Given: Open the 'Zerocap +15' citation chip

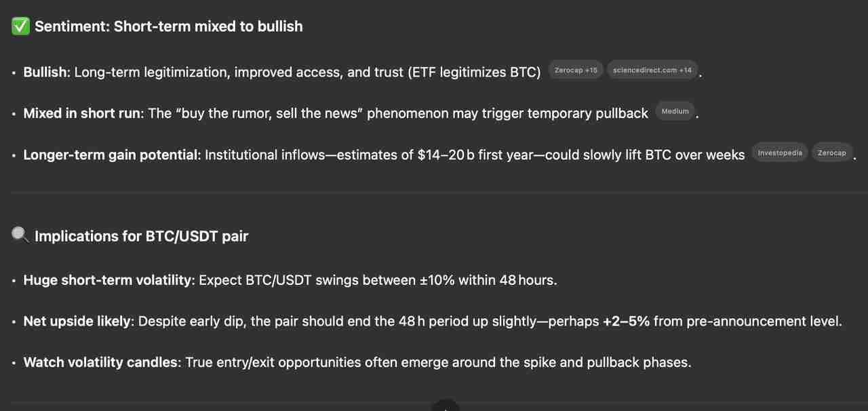Looking at the screenshot, I should [576, 71].
